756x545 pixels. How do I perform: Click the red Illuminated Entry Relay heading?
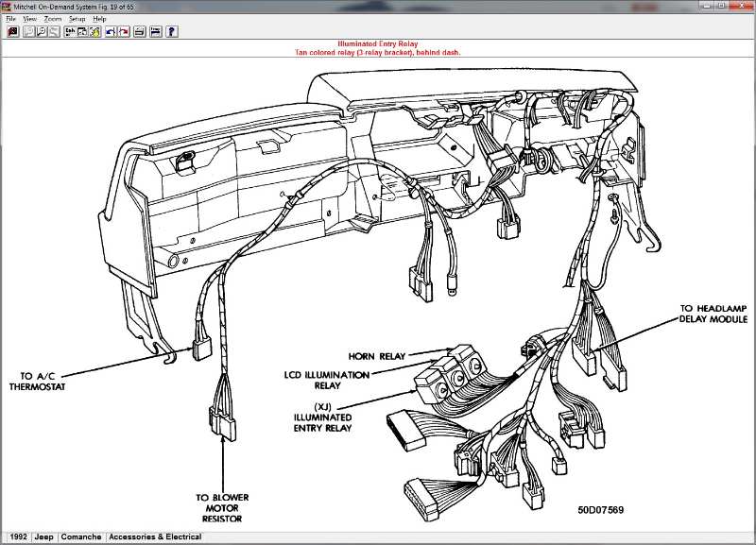(377, 44)
